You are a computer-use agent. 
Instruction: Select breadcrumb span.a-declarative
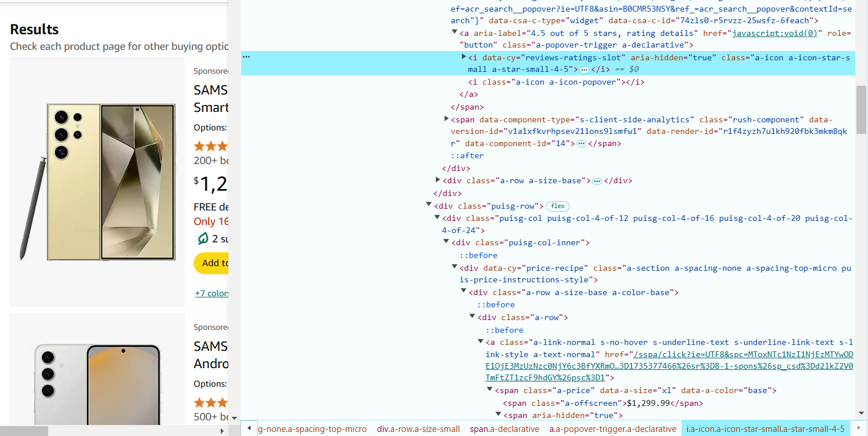[504, 429]
